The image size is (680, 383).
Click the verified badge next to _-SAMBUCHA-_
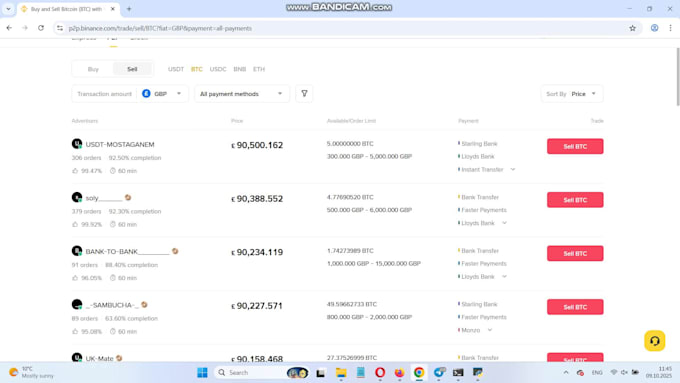144,305
